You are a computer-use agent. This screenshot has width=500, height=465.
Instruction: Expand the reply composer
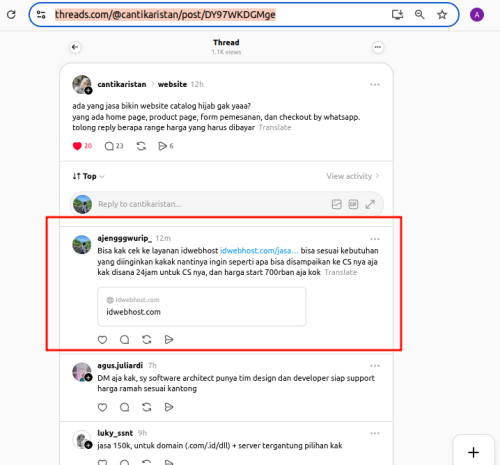point(370,204)
